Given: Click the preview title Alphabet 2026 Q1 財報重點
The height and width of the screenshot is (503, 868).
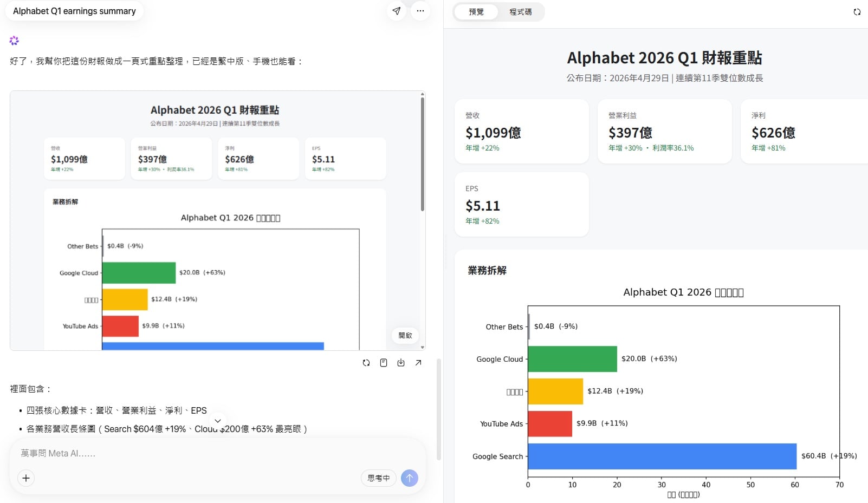Looking at the screenshot, I should coord(665,58).
